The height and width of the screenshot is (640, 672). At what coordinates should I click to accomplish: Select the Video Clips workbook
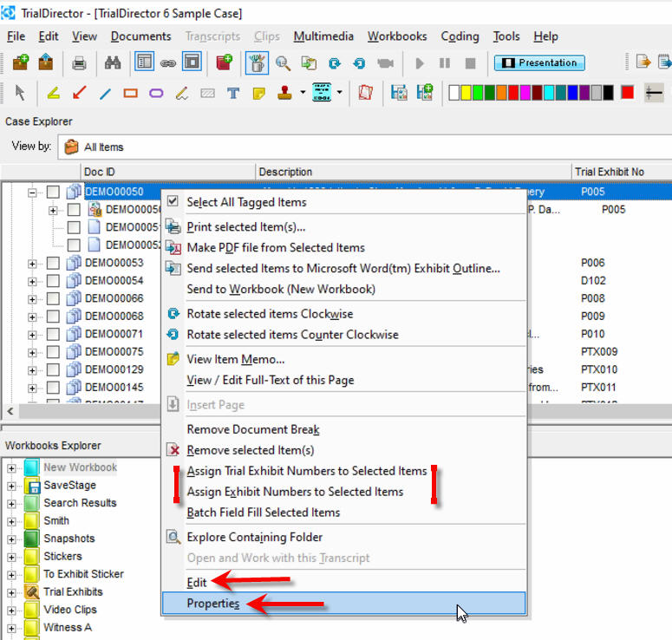click(x=70, y=610)
